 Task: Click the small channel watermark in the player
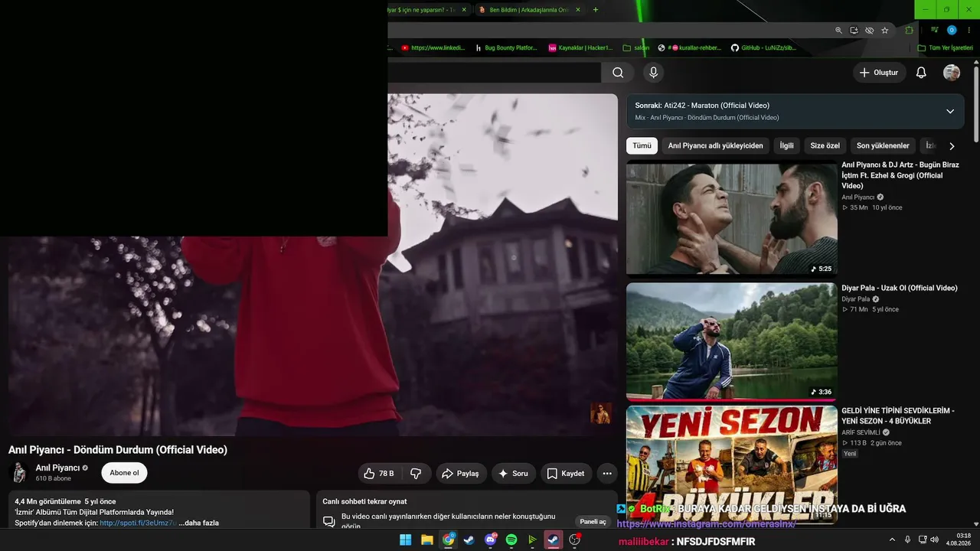coord(601,413)
